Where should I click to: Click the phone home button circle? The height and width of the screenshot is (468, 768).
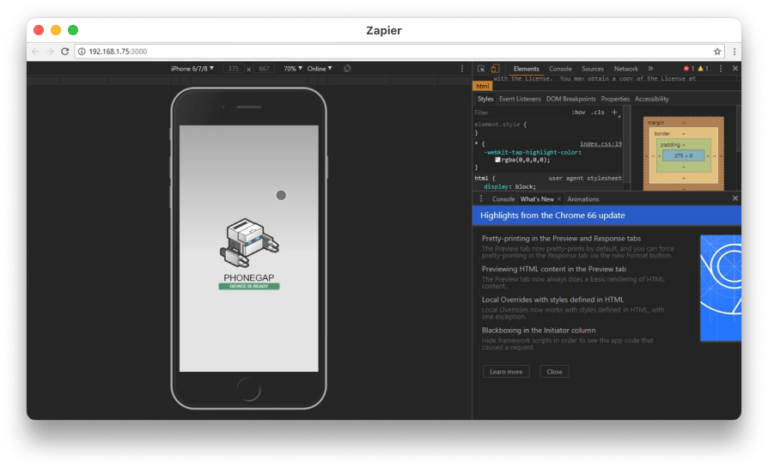point(249,390)
